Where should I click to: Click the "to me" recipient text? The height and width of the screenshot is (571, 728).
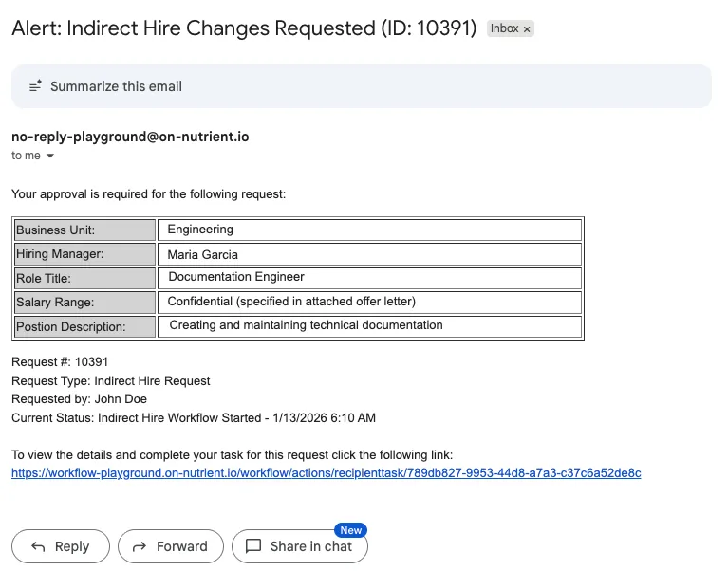(26, 156)
